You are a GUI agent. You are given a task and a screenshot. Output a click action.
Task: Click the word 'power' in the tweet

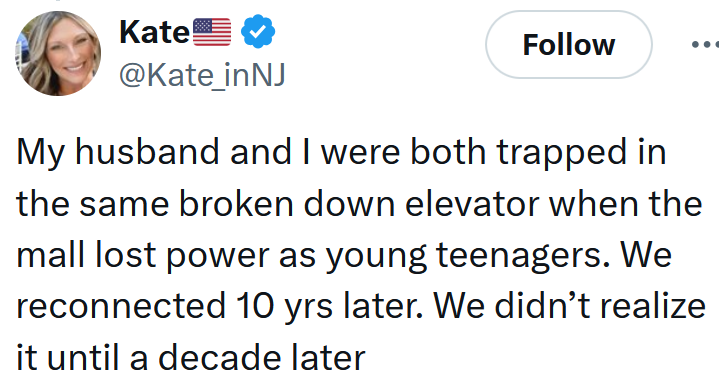click(x=217, y=257)
